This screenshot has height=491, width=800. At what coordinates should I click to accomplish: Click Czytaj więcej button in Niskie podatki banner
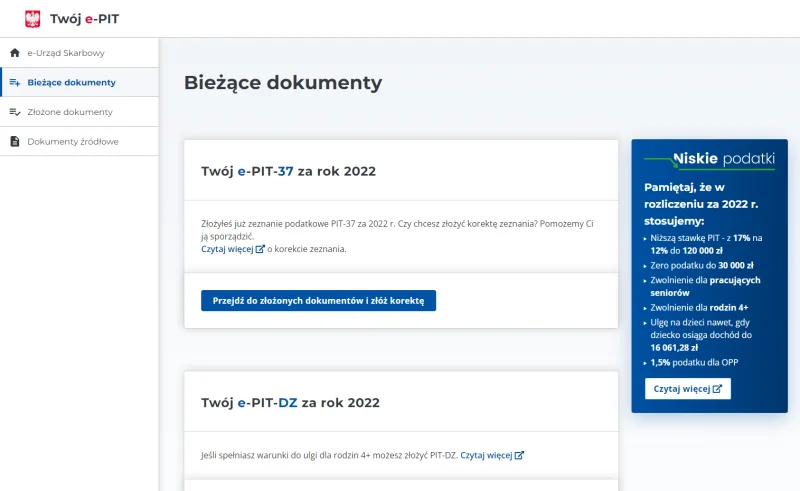(688, 388)
